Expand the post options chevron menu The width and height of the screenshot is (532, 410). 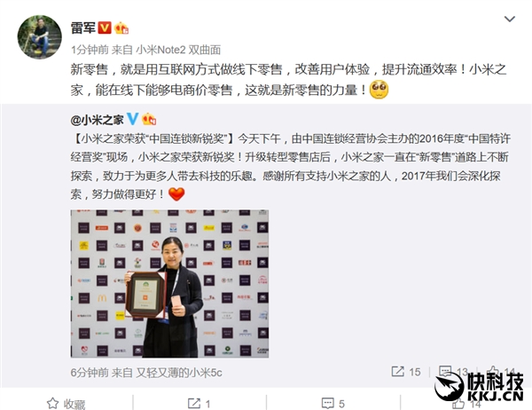click(510, 19)
